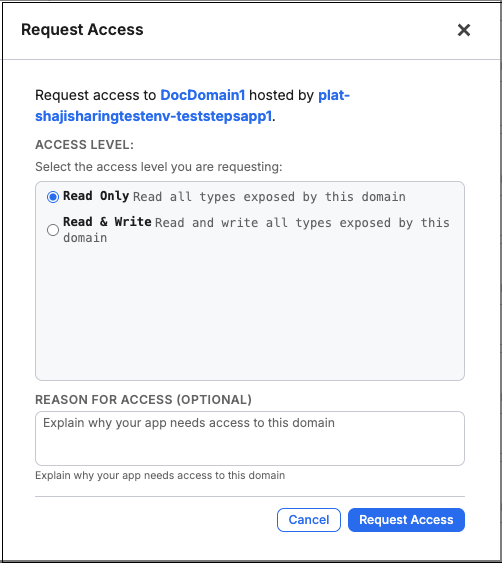Click empty area inside access level list box
Viewport: 502px width, 563px height.
[x=250, y=312]
